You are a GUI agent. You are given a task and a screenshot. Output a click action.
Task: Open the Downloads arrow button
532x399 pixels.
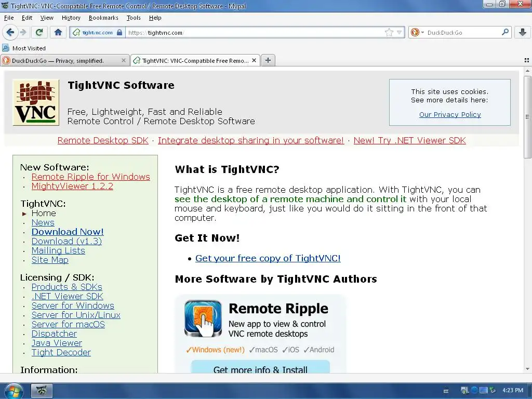pos(523,32)
